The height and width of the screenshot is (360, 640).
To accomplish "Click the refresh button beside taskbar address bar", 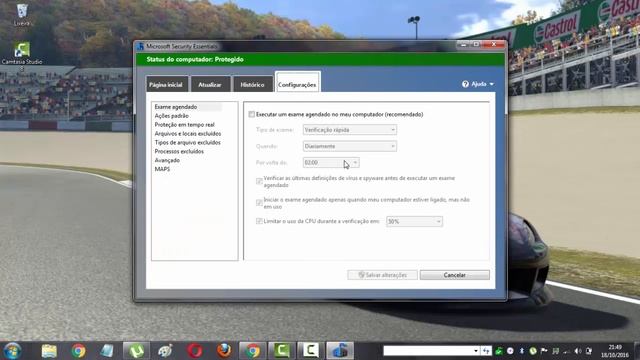I will tap(486, 351).
